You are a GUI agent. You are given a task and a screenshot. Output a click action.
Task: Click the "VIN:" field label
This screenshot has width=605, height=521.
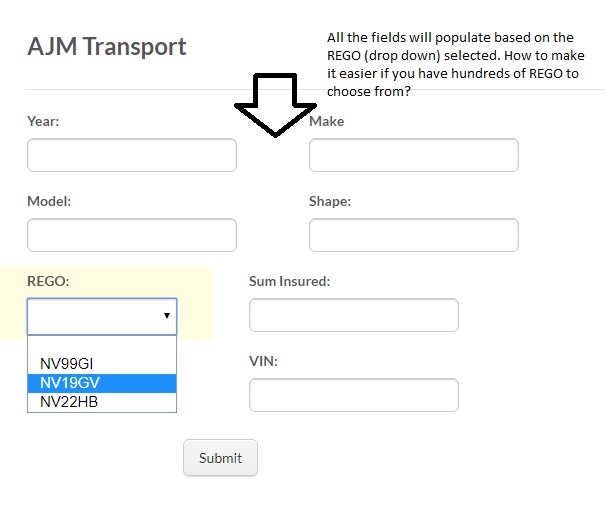tap(263, 361)
